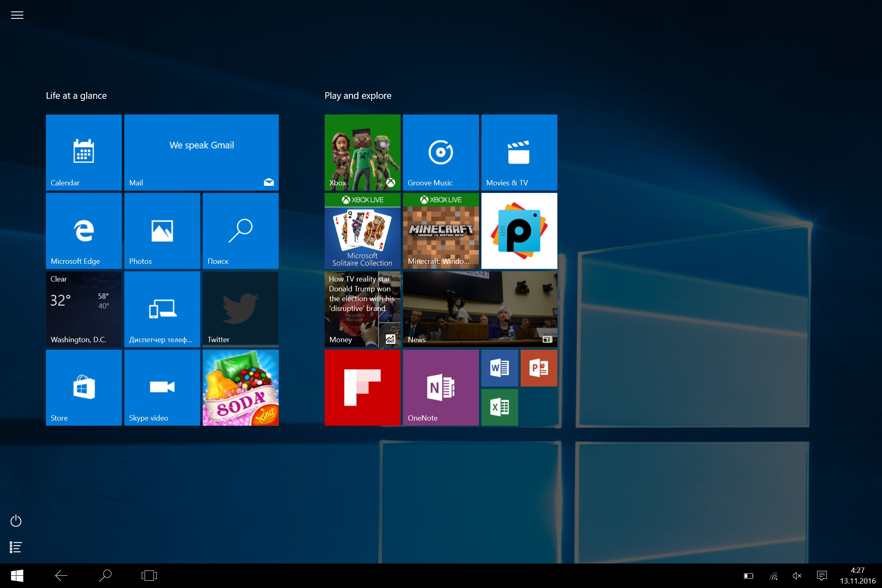Open the Mail tile
The width and height of the screenshot is (882, 588).
pyautogui.click(x=201, y=152)
